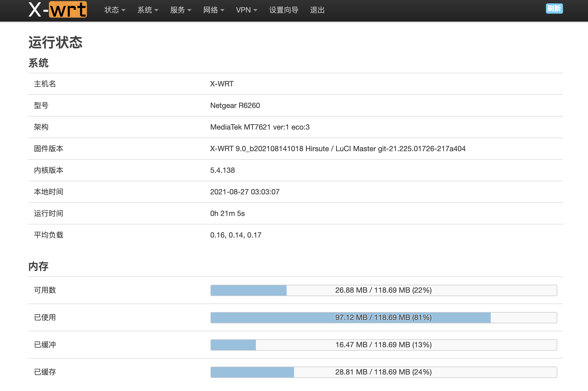Click the 可用数 memory progress bar

coord(383,290)
